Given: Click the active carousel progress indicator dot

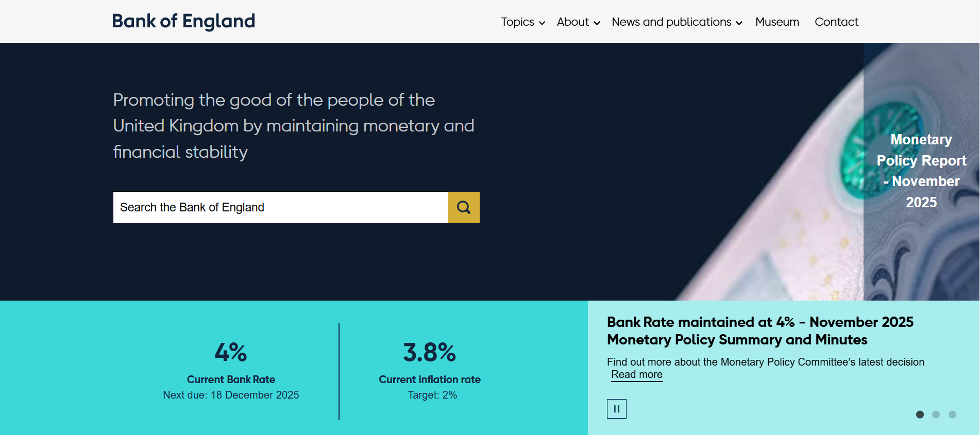Looking at the screenshot, I should pos(921,414).
